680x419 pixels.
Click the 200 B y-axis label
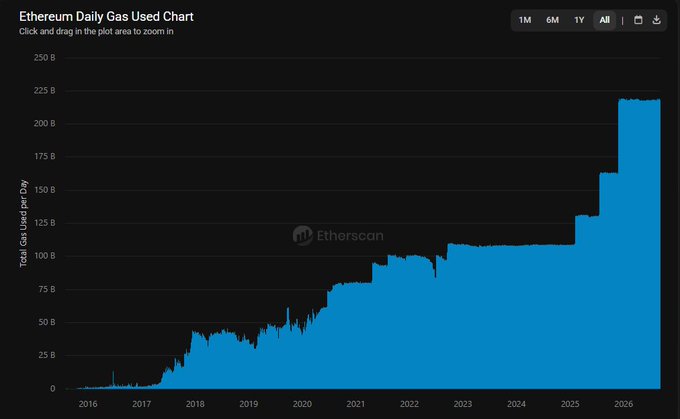click(45, 124)
